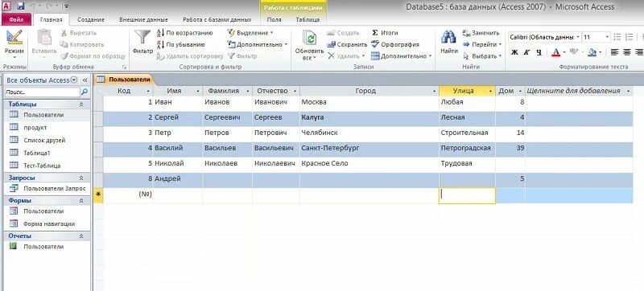
Task: Open the Тест-Таблица table
Action: point(42,166)
